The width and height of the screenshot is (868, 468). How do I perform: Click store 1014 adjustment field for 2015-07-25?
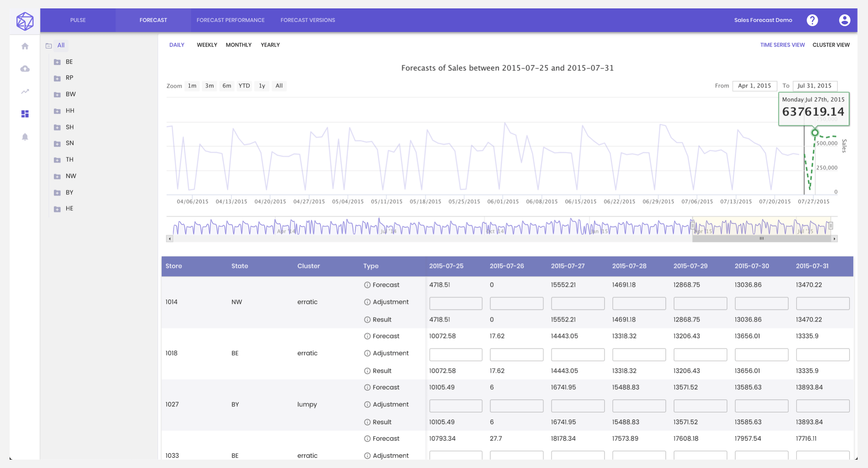pyautogui.click(x=456, y=303)
